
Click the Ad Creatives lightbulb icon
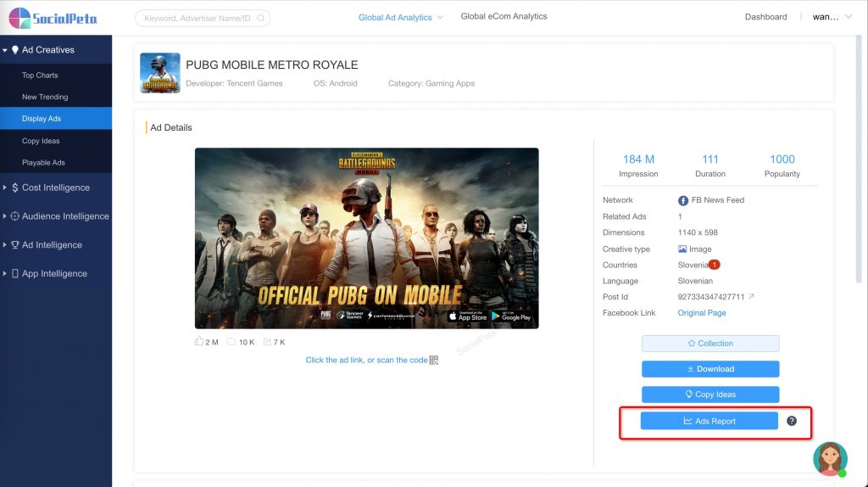click(15, 50)
